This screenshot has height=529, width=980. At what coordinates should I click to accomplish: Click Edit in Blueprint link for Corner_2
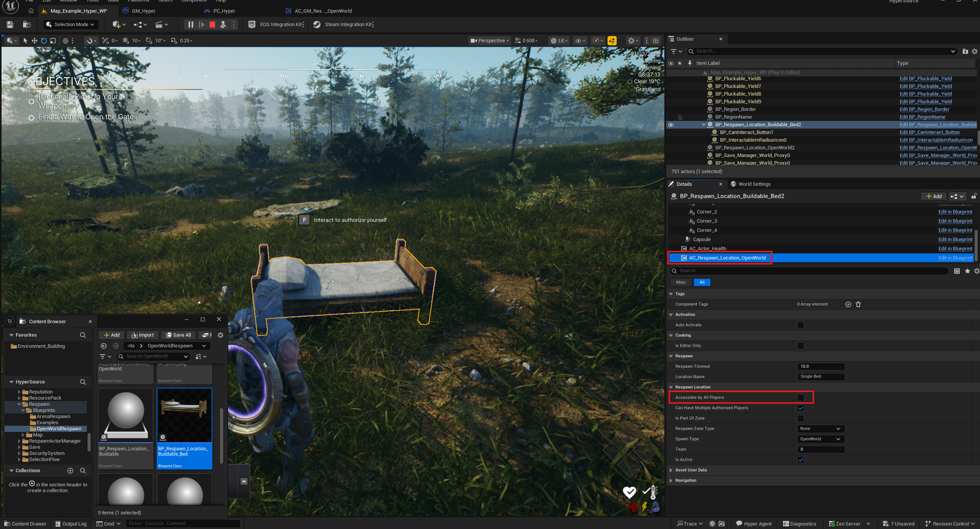pos(955,212)
